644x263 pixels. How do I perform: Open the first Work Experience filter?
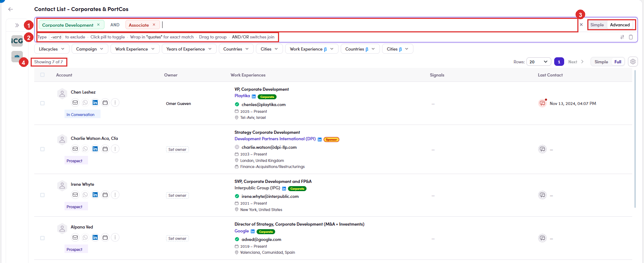point(135,49)
